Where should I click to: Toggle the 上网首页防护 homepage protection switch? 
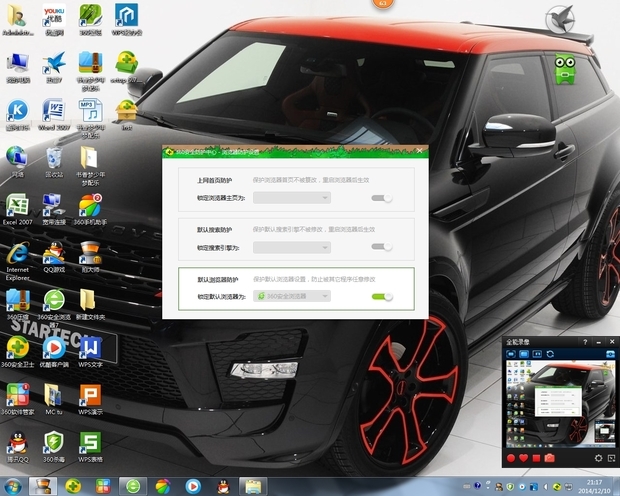click(x=381, y=198)
